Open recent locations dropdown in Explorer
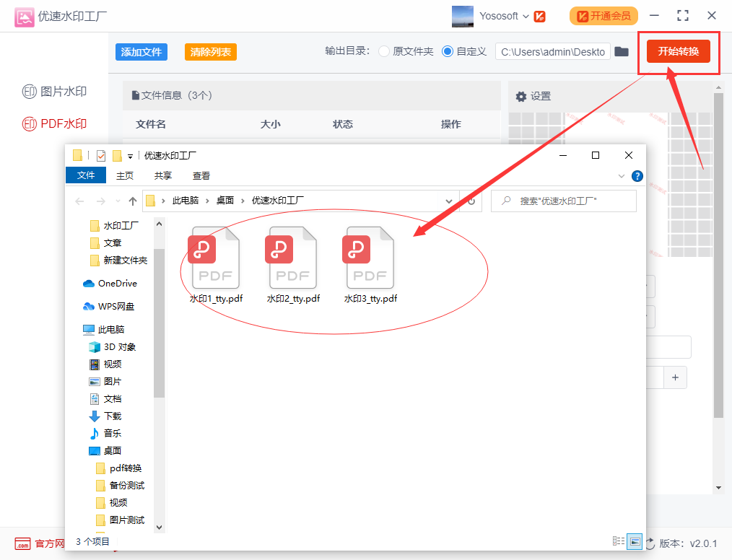732x560 pixels. pyautogui.click(x=118, y=201)
